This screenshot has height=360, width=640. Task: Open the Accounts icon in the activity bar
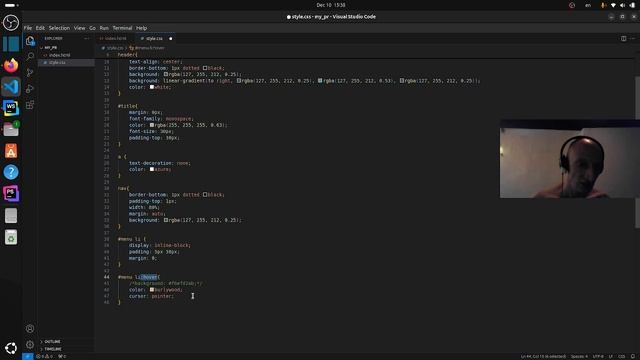pos(30,329)
